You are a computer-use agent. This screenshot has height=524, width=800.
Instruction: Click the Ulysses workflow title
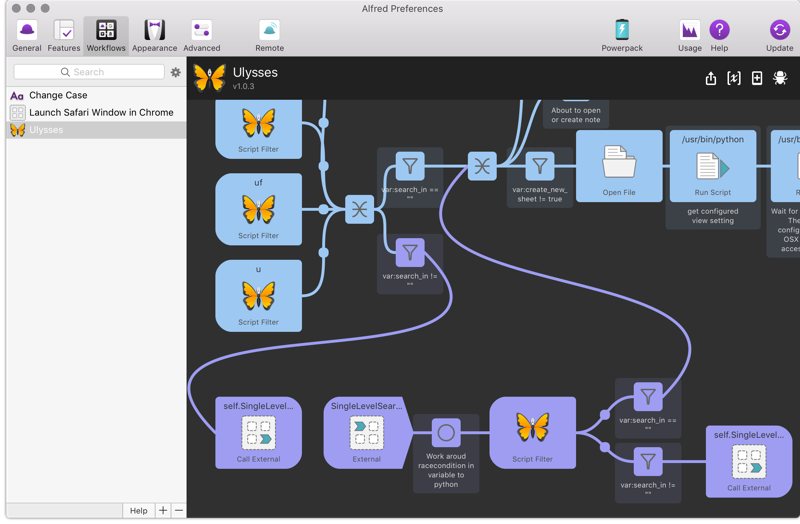255,72
